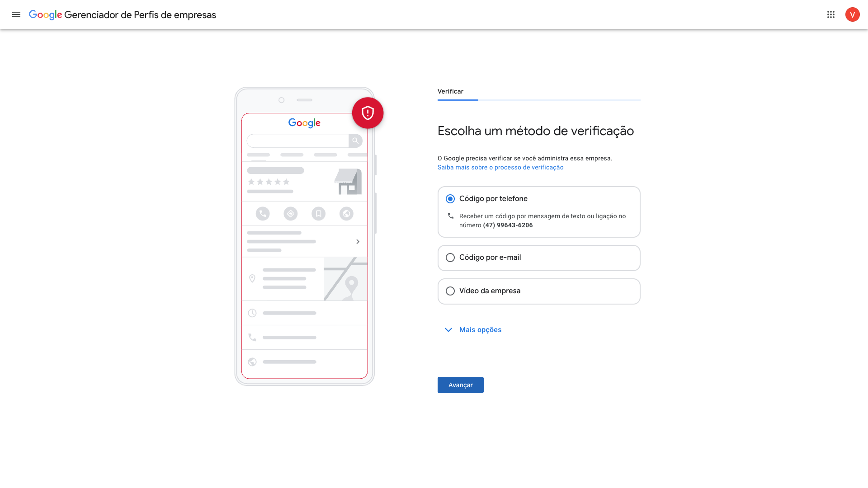Open Saiba mais sobre o processo link

500,167
